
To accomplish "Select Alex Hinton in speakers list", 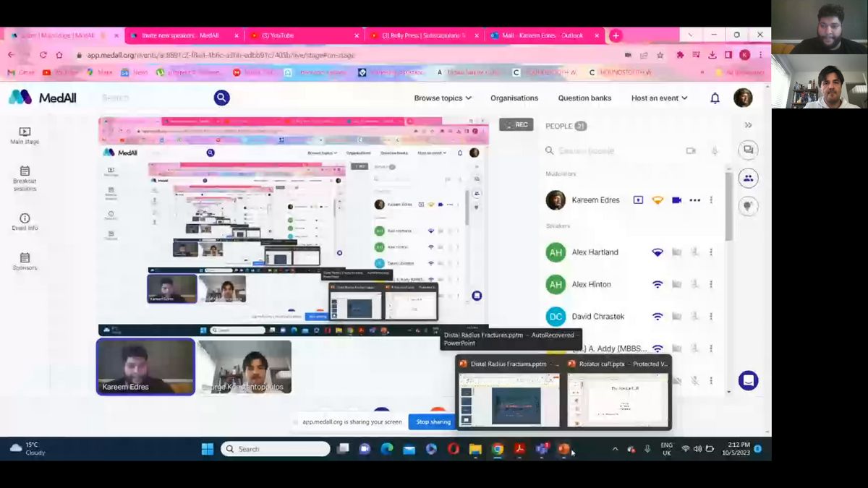I will [592, 285].
